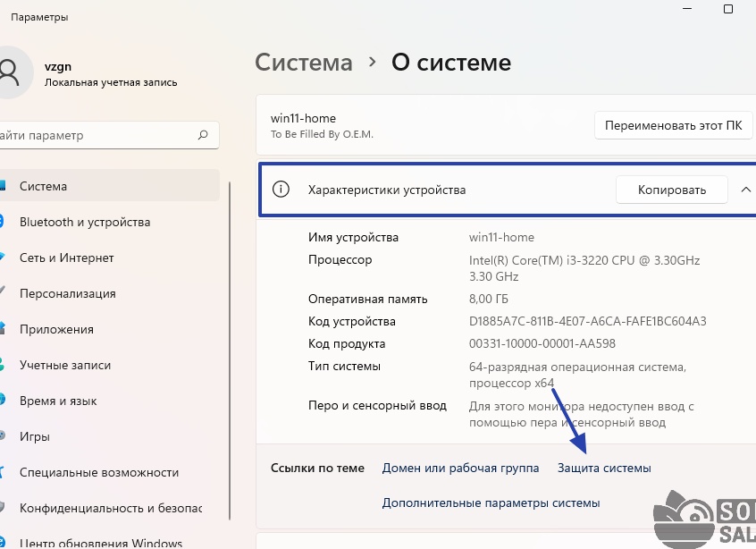This screenshot has height=549, width=756.
Task: Click the user avatar icon
Action: tap(11, 72)
